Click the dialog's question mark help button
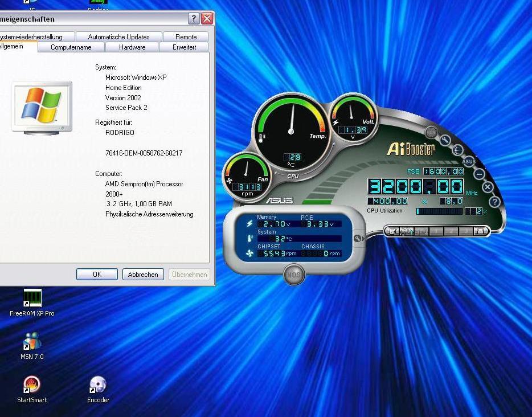 (194, 18)
